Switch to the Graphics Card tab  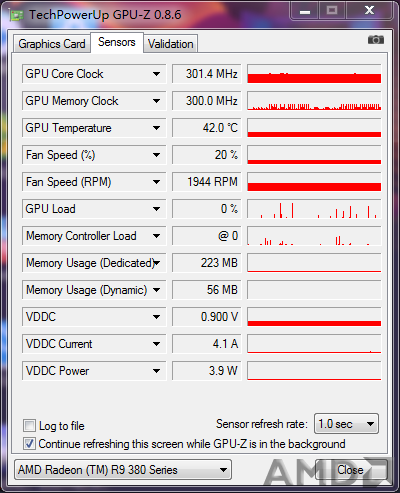pyautogui.click(x=52, y=44)
